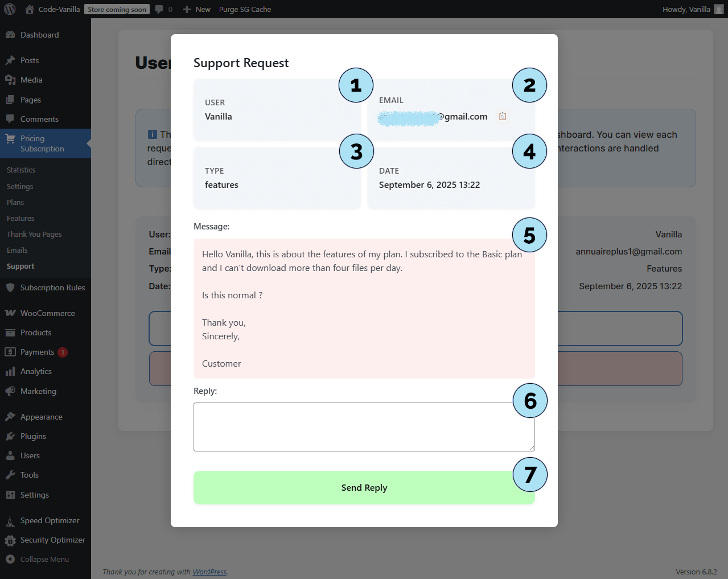Image resolution: width=728 pixels, height=579 pixels.
Task: Open the Statistics submenu item
Action: pyautogui.click(x=21, y=170)
